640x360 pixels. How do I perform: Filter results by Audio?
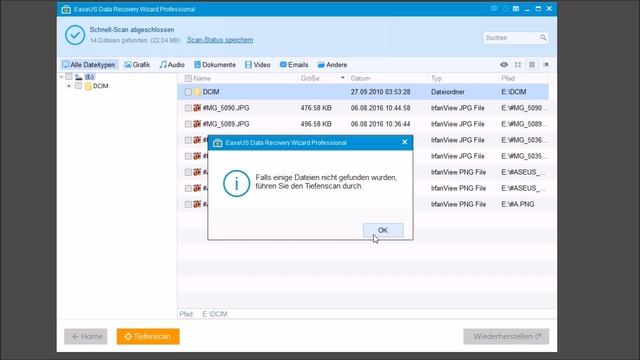(172, 64)
